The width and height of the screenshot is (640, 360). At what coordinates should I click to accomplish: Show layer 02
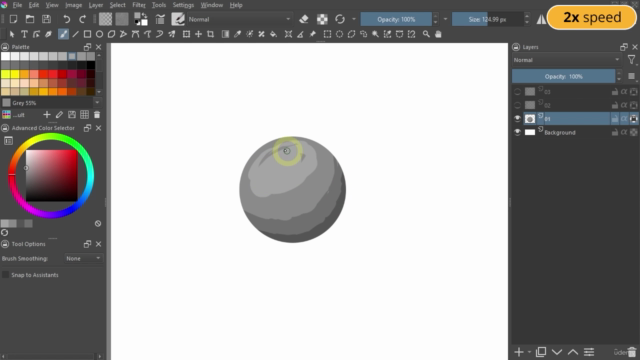pyautogui.click(x=518, y=105)
